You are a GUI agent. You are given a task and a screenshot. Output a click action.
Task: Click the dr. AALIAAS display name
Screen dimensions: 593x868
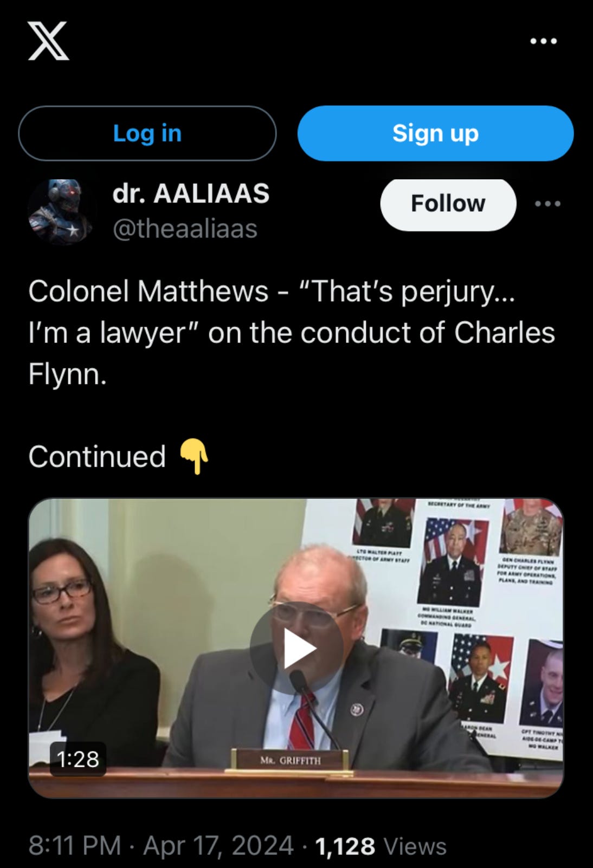(191, 193)
